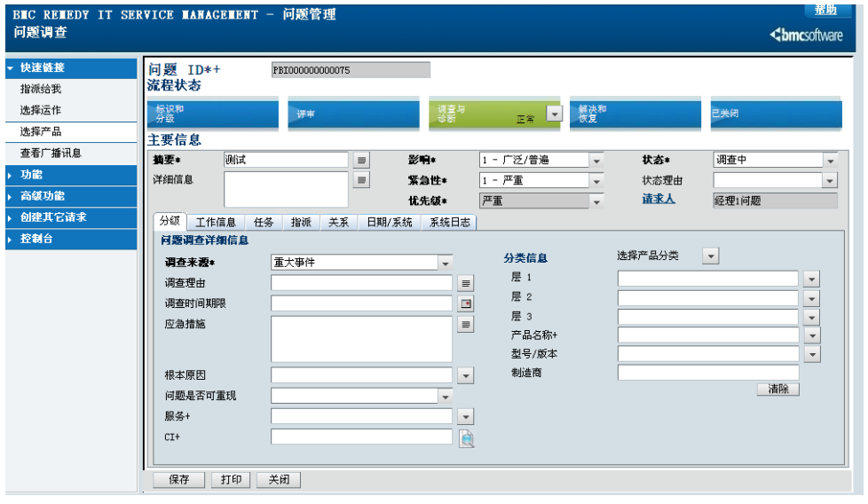
Task: Click 查看广播讯息 in quick links
Action: tap(51, 154)
